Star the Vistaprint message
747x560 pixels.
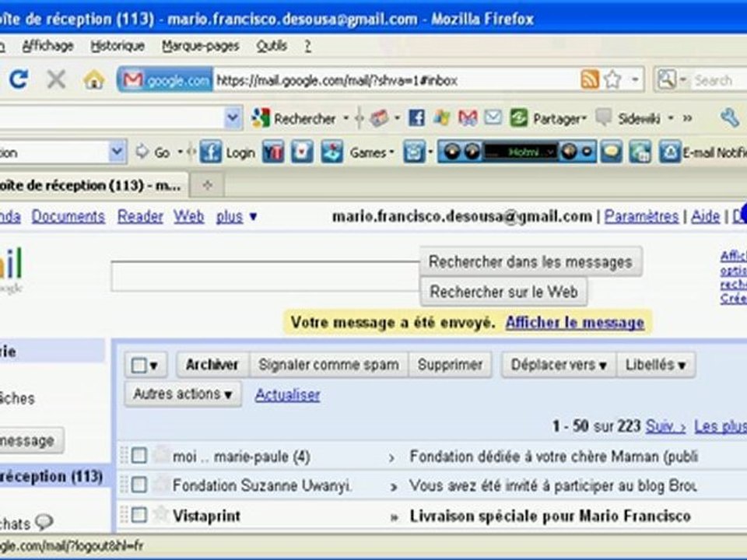tap(162, 514)
